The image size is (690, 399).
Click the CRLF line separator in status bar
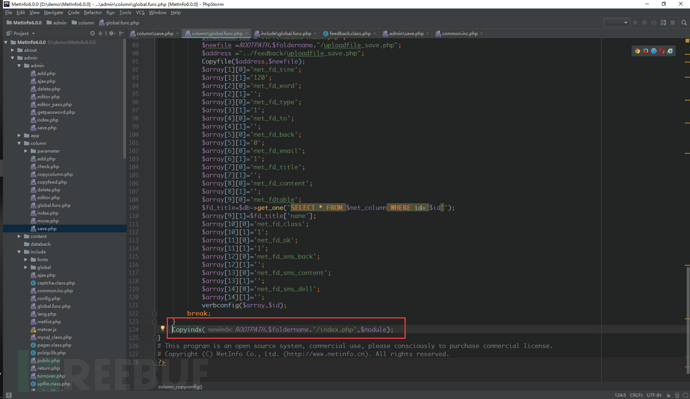pyautogui.click(x=636, y=395)
